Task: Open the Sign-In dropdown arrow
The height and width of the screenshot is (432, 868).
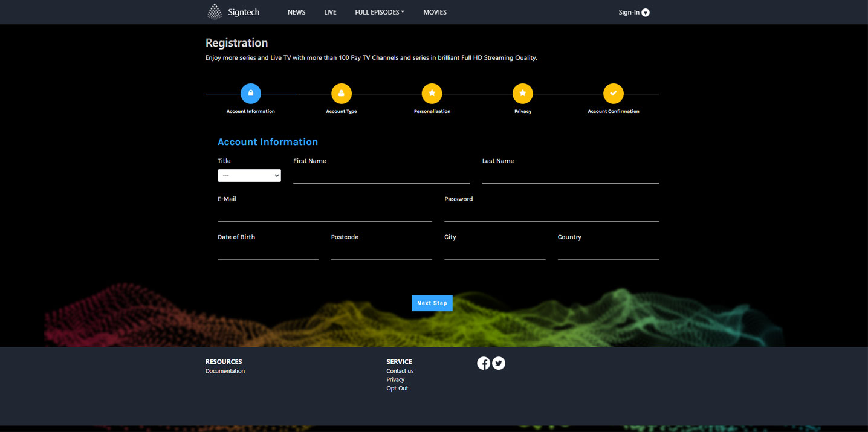Action: point(646,13)
